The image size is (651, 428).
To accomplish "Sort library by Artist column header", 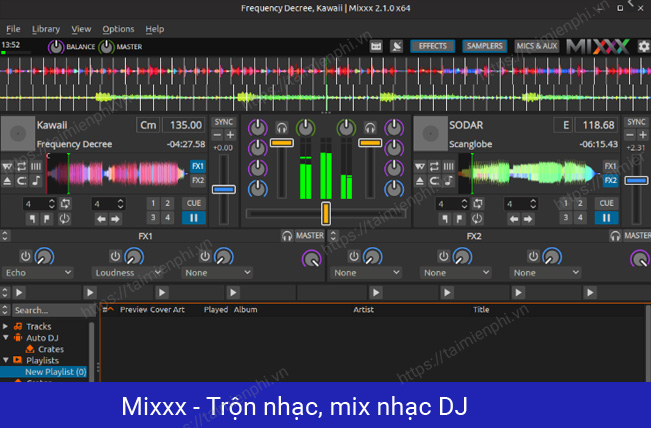I will coord(363,310).
